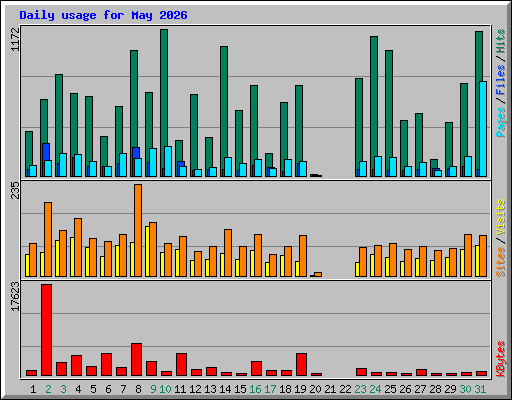The height and width of the screenshot is (400, 512).
Task: Click the day 16 axis label
Action: tap(255, 389)
